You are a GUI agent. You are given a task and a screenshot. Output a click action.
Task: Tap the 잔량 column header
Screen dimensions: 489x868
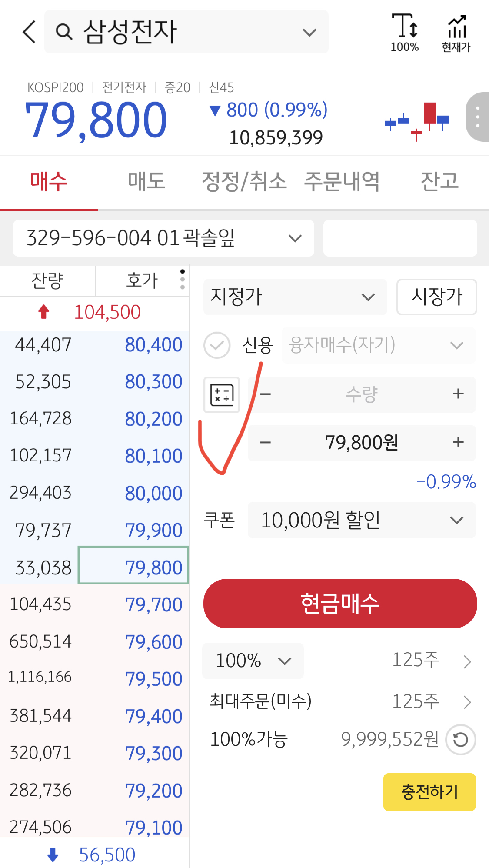pos(47,280)
